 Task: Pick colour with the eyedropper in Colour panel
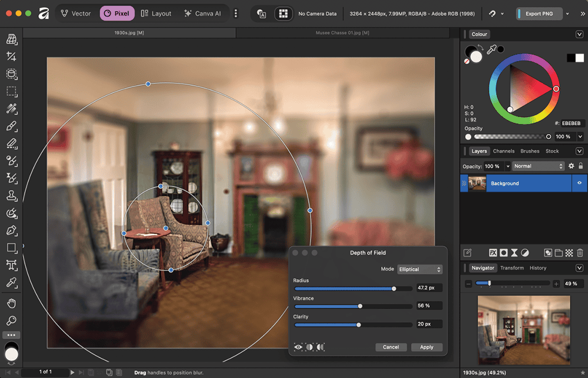[x=492, y=50]
